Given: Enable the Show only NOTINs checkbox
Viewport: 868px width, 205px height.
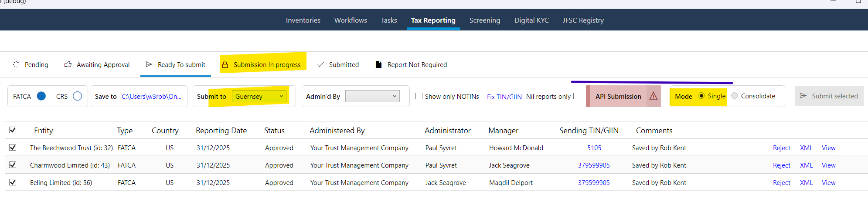Looking at the screenshot, I should 419,96.
